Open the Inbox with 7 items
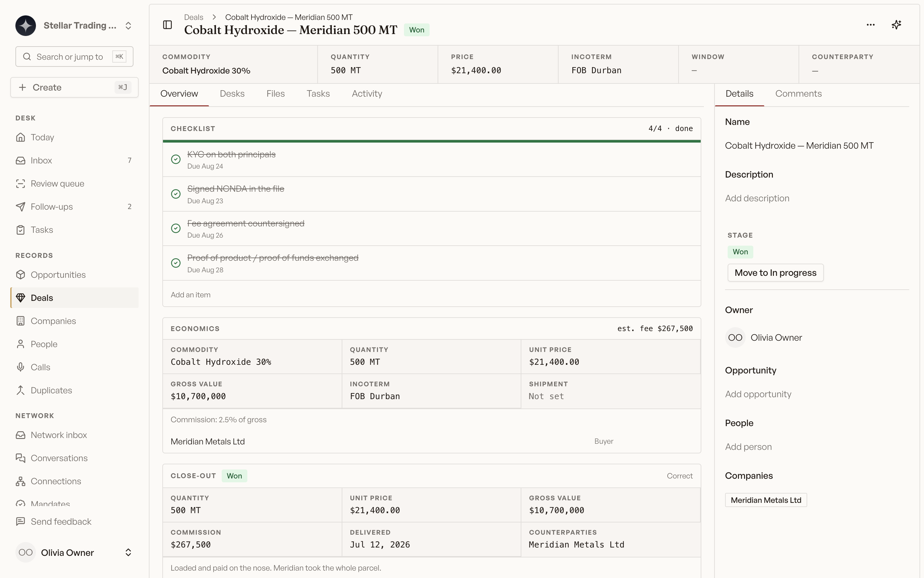The height and width of the screenshot is (578, 924). coord(74,161)
